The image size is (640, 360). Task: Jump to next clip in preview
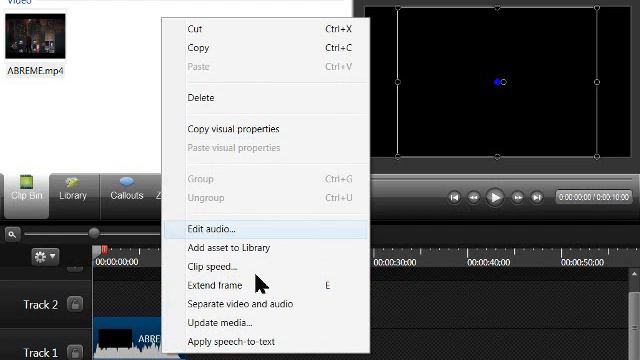537,198
